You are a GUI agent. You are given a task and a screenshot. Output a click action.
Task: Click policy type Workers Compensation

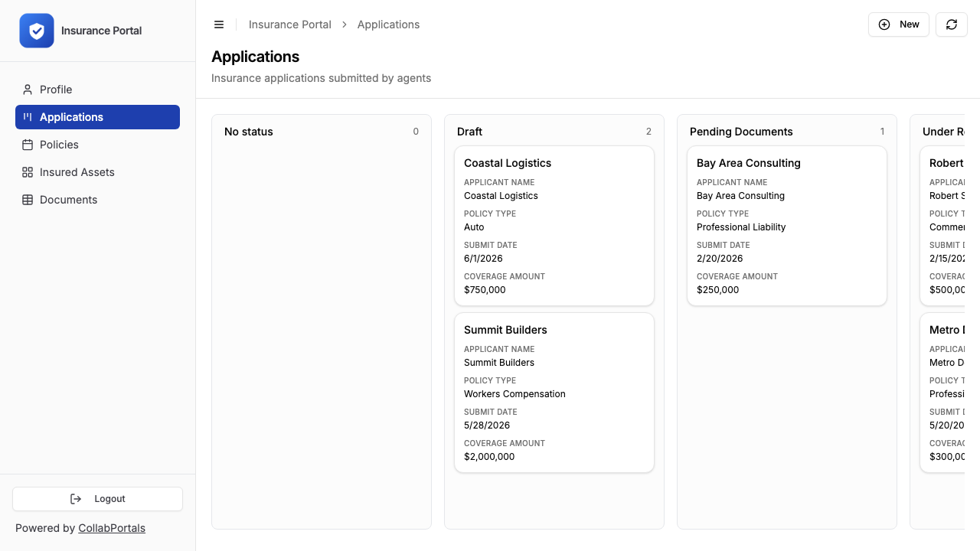(514, 394)
